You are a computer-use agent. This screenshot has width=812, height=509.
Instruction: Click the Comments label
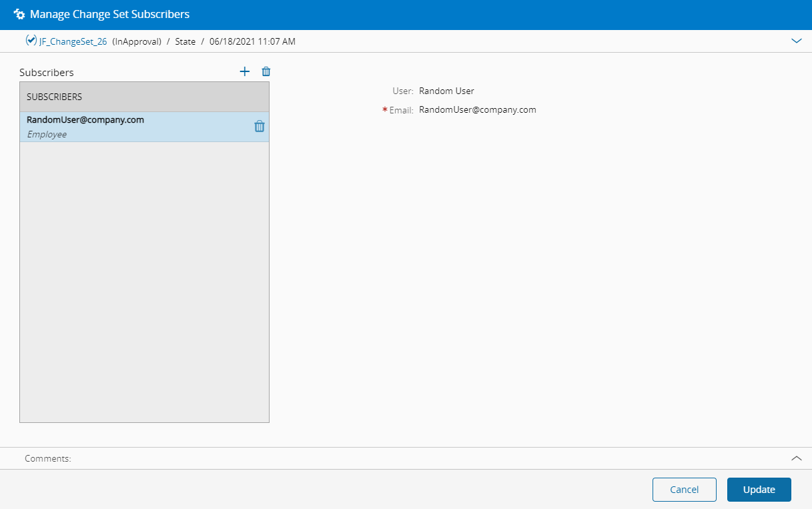click(x=47, y=459)
